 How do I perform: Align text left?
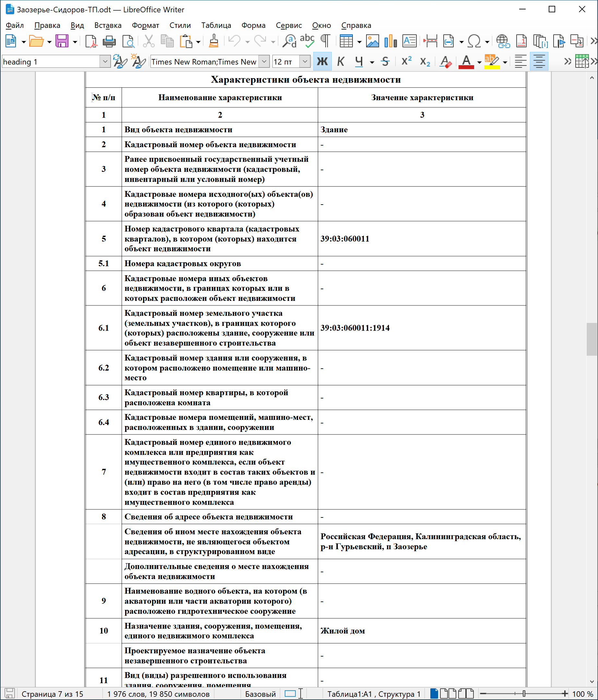[x=520, y=62]
